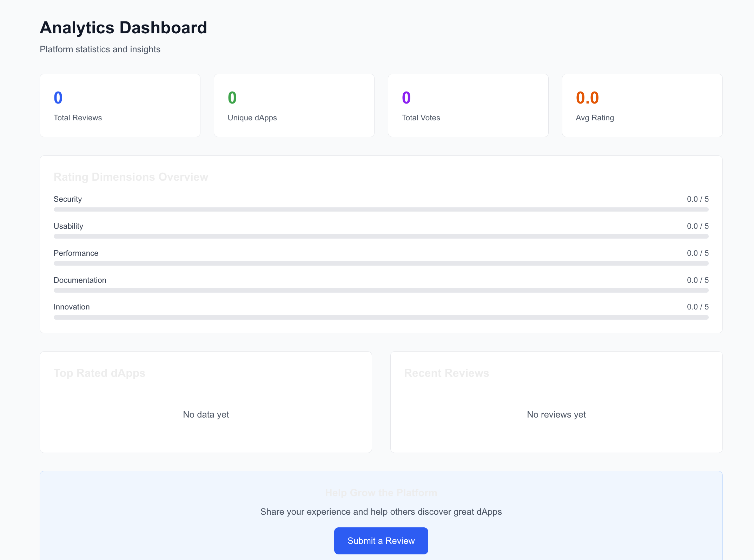Image resolution: width=754 pixels, height=560 pixels.
Task: Open the Recent Reviews panel
Action: [556, 402]
